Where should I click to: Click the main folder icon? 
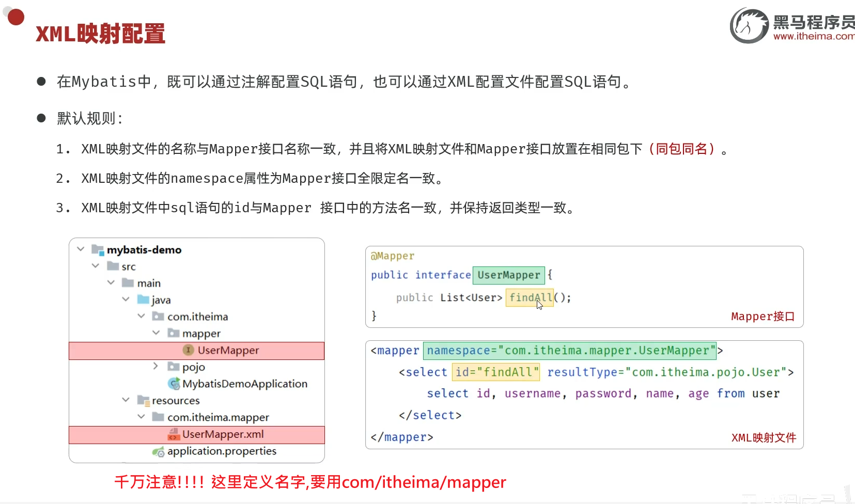[128, 282]
